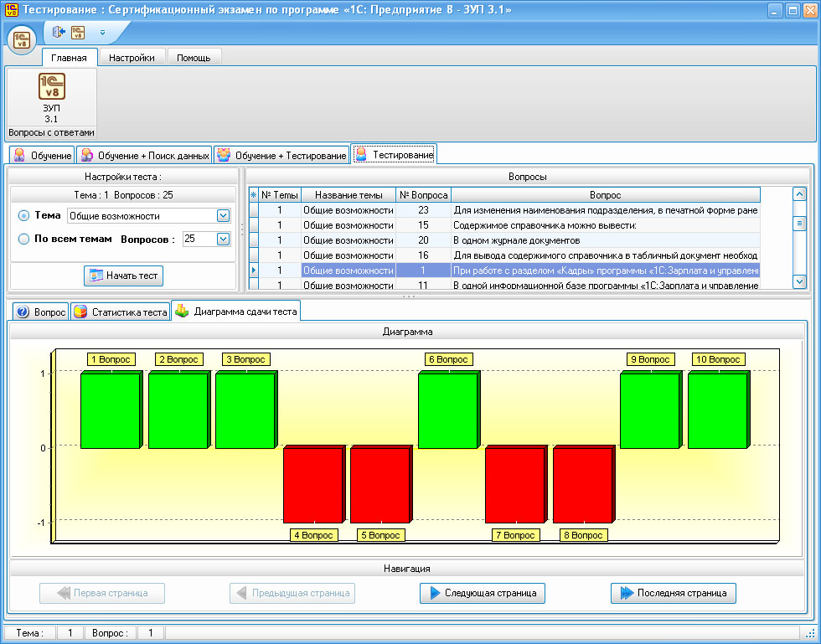The image size is (821, 644).
Task: Open the Настройки ribbon tab
Action: coord(132,58)
